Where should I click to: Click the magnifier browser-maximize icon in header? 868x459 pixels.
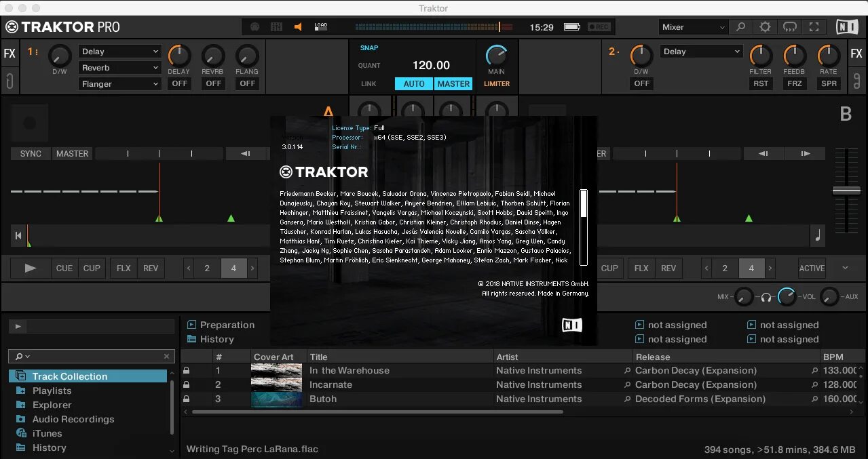[x=741, y=27]
